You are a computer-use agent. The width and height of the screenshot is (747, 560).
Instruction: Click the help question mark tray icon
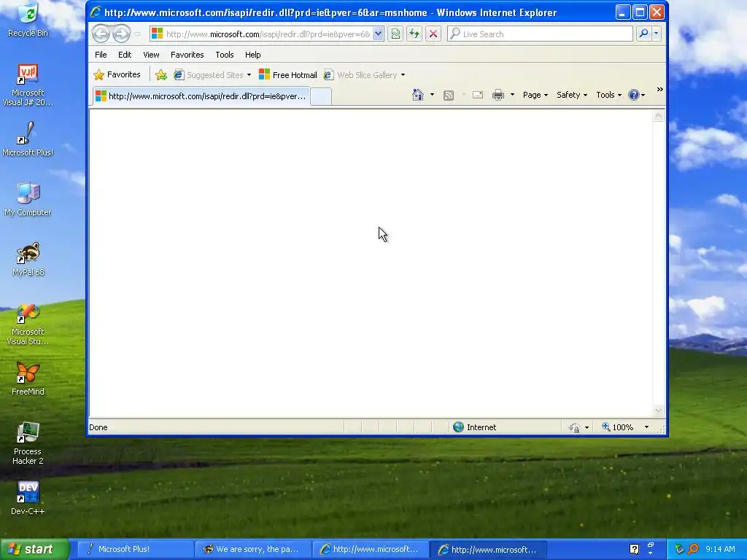pyautogui.click(x=634, y=549)
